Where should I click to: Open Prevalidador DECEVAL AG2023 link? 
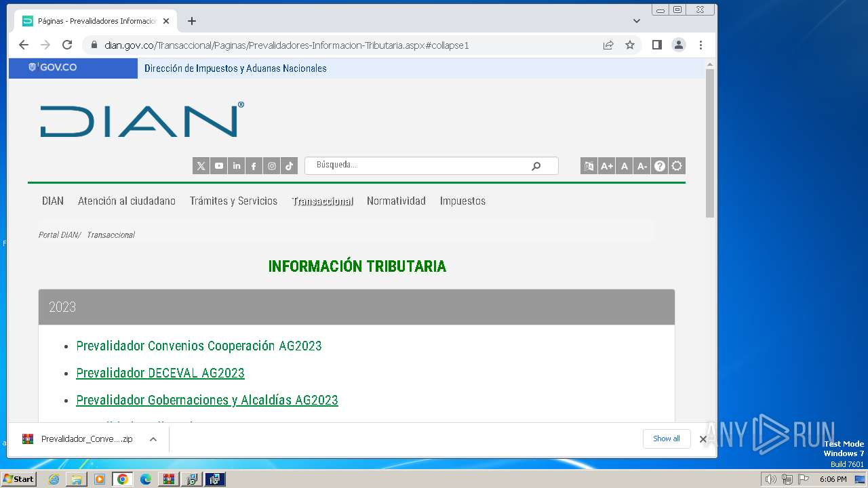(x=160, y=373)
